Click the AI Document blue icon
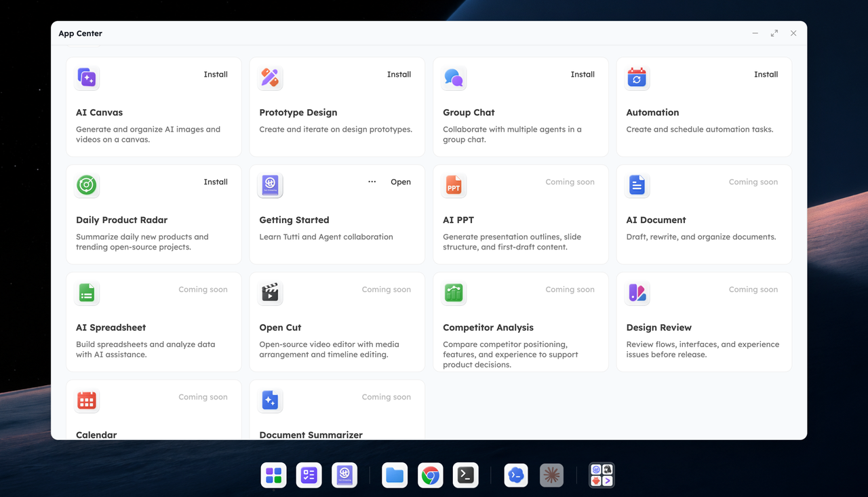The height and width of the screenshot is (497, 868). pos(637,185)
